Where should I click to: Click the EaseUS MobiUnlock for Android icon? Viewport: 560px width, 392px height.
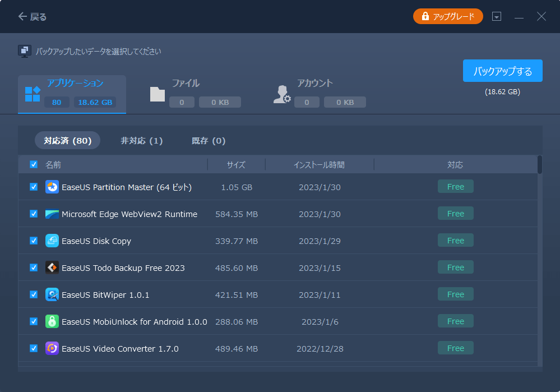52,322
